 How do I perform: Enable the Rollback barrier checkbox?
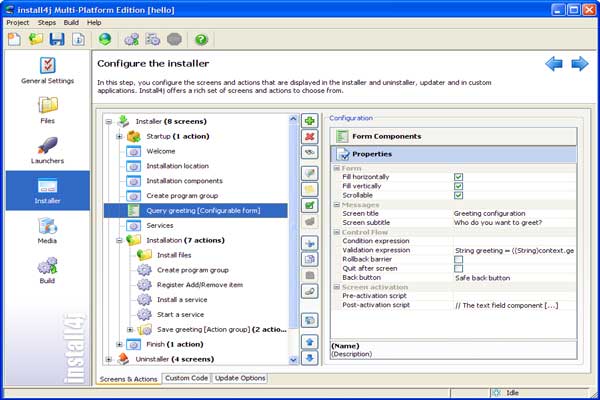click(x=458, y=259)
